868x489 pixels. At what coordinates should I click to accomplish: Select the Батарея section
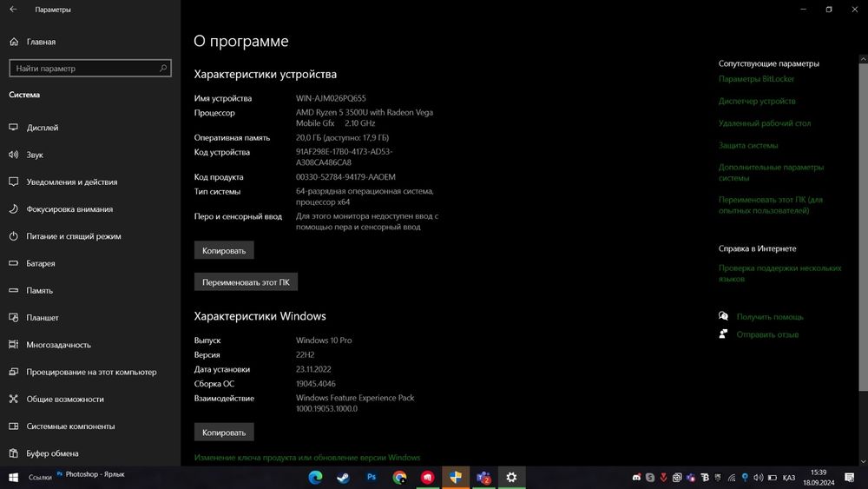point(33,263)
